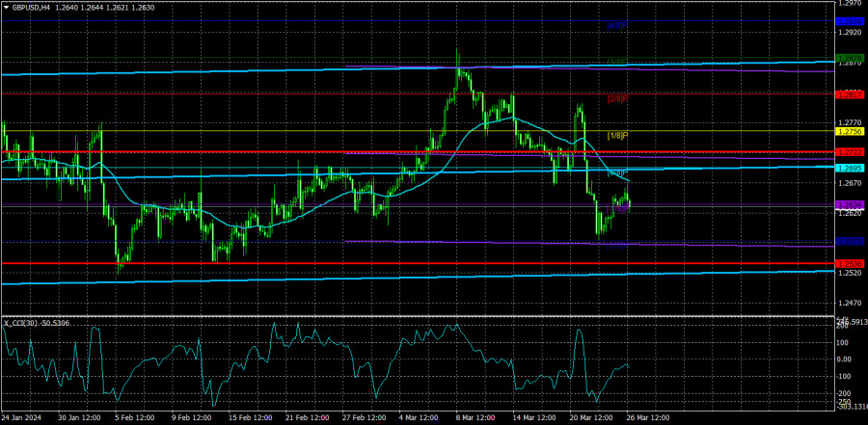Screen dimensions: 868x425
Task: Click the 1.2620 price scale tick
Action: coord(851,213)
